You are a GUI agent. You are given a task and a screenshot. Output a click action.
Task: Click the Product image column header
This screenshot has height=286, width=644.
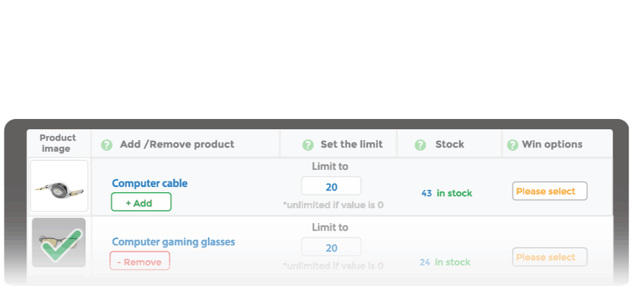tap(58, 144)
